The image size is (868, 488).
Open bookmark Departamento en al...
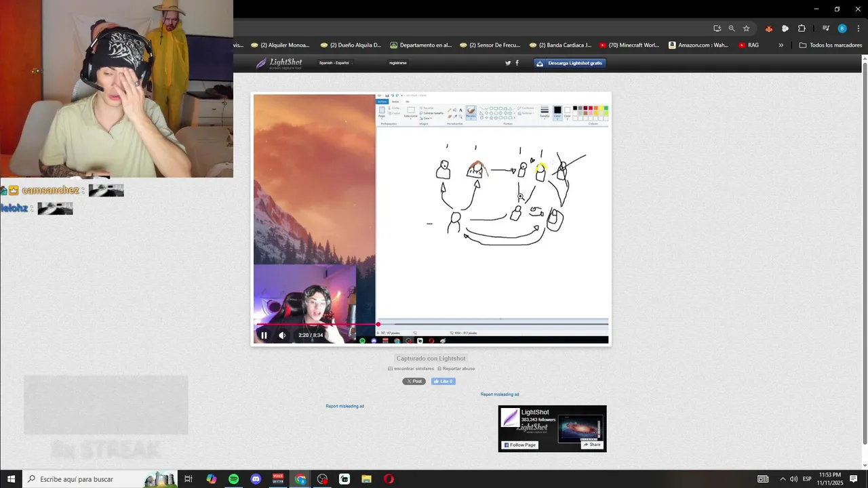pos(420,45)
